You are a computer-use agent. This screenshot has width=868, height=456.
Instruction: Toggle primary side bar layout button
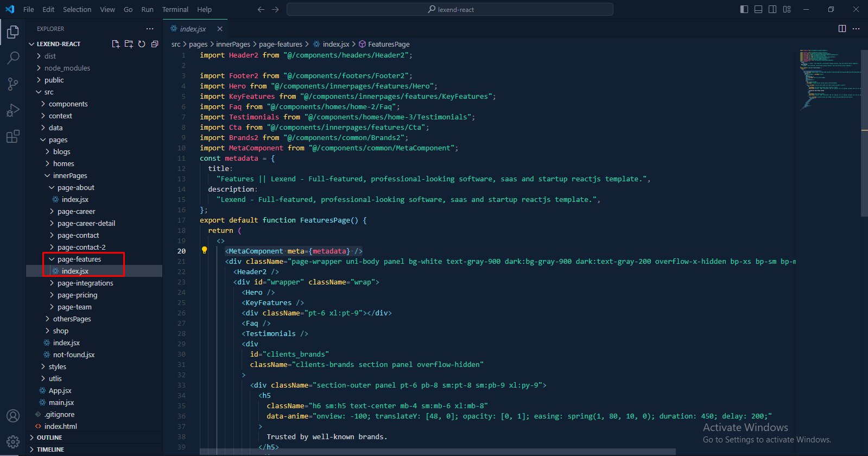(744, 9)
